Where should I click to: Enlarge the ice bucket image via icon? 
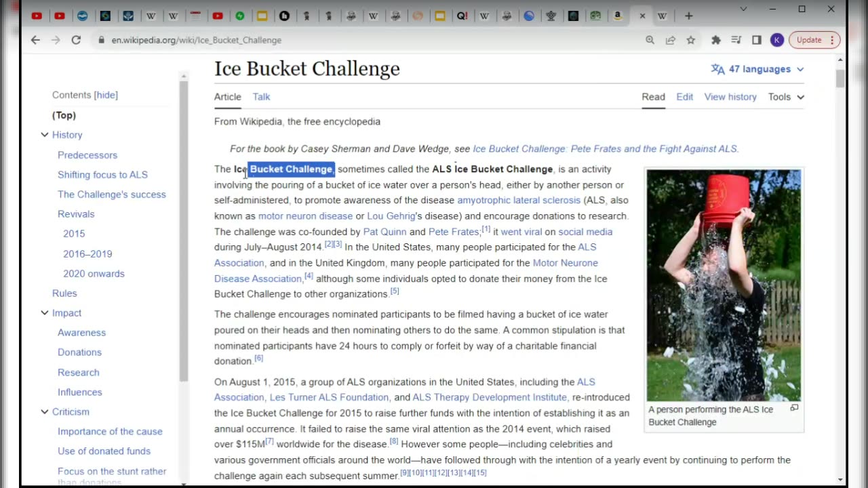pos(794,408)
